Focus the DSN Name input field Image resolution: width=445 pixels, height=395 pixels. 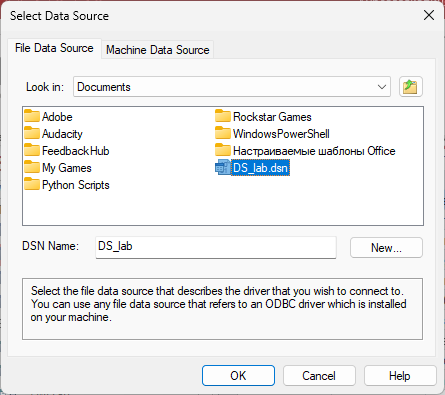point(216,247)
